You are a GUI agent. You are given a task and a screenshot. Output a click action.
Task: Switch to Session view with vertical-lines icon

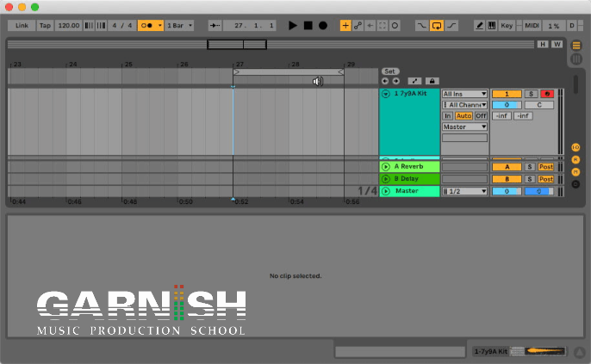click(x=576, y=59)
